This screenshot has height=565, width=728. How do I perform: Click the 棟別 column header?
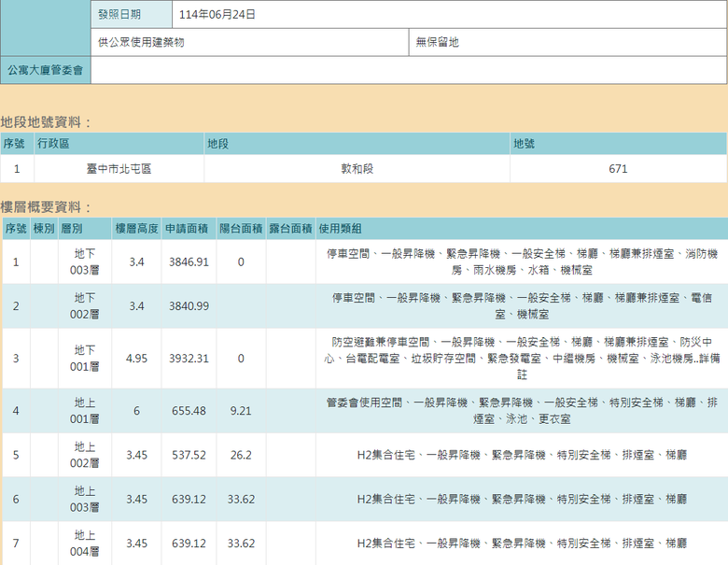44,229
